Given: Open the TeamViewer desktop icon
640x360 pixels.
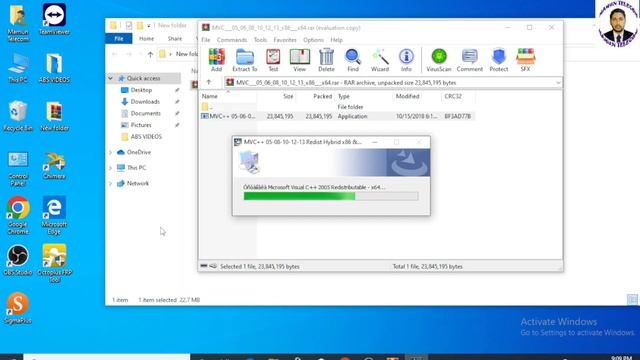Looking at the screenshot, I should [x=54, y=19].
